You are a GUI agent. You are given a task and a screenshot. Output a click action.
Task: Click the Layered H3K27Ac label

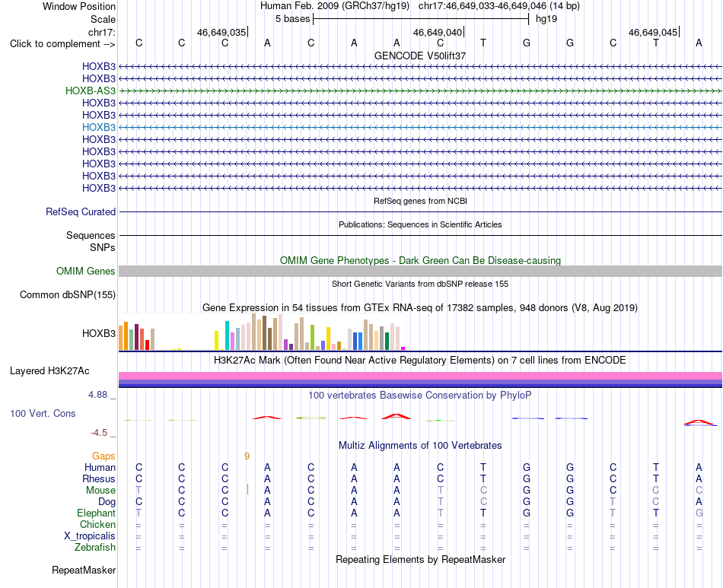pos(49,371)
